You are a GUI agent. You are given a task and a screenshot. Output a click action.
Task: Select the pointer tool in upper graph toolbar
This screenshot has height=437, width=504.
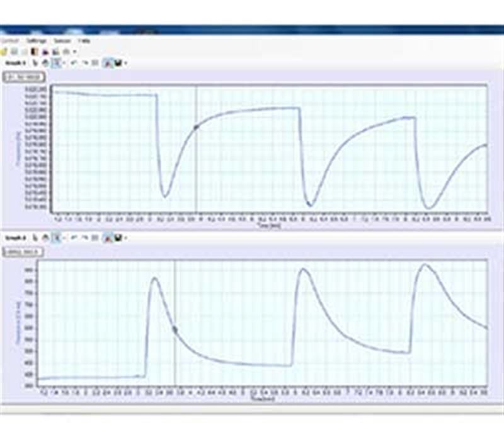(x=35, y=62)
